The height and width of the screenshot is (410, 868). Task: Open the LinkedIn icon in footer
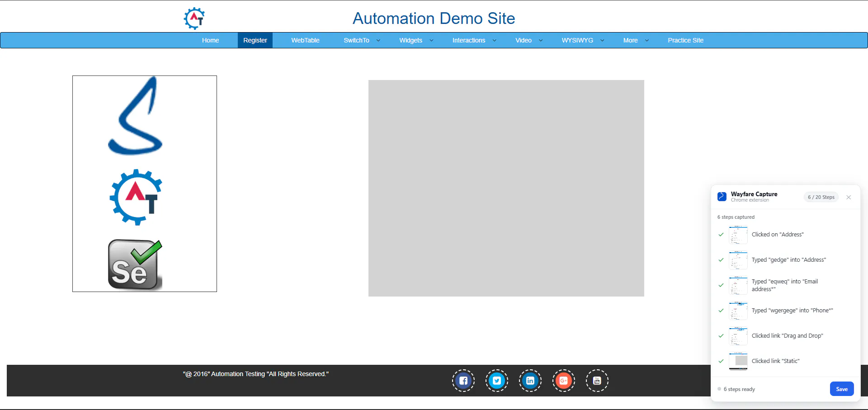pos(530,381)
